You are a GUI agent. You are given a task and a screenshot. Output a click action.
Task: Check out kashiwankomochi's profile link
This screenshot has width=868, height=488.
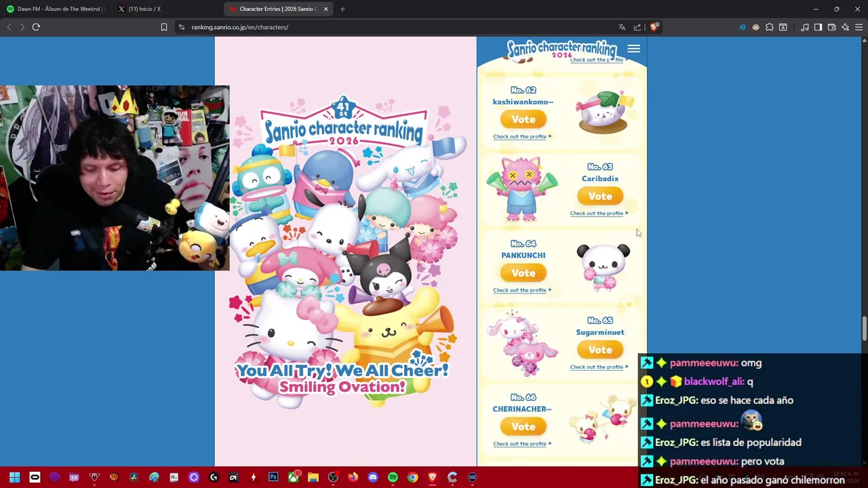pyautogui.click(x=522, y=136)
